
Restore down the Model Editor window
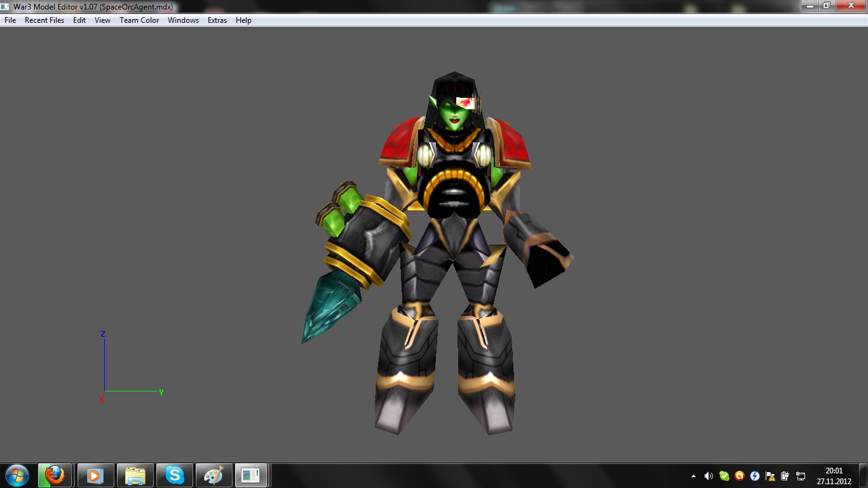(x=826, y=5)
